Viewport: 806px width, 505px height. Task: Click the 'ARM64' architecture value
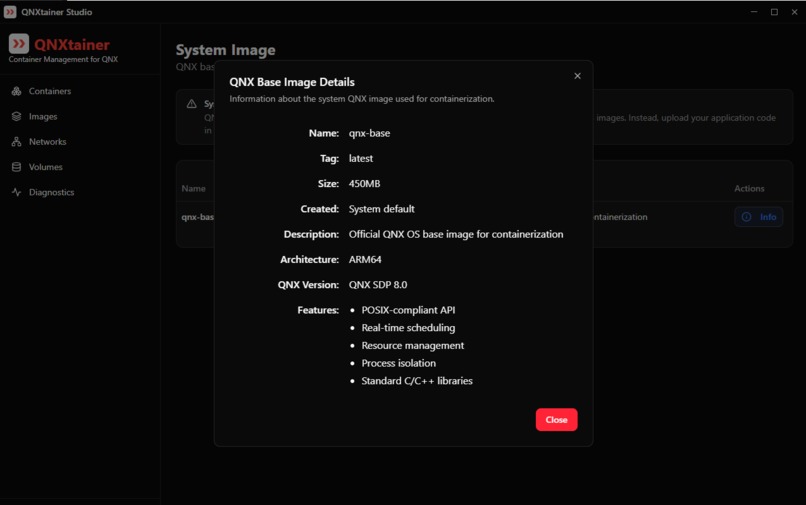pyautogui.click(x=365, y=259)
